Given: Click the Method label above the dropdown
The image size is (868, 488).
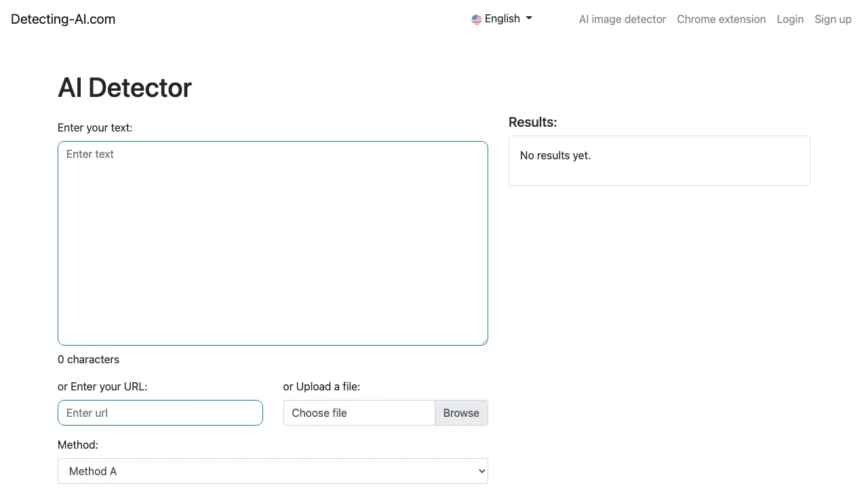Looking at the screenshot, I should [77, 445].
